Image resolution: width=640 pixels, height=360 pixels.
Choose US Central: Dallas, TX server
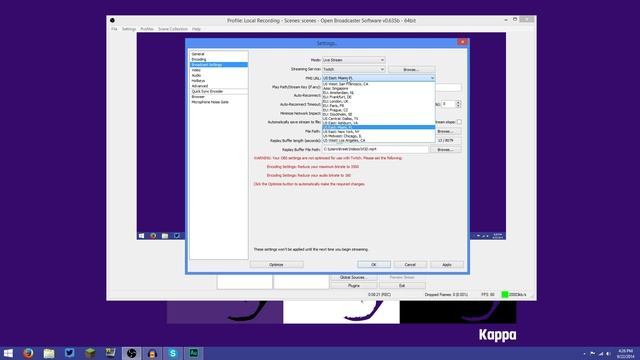379,118
